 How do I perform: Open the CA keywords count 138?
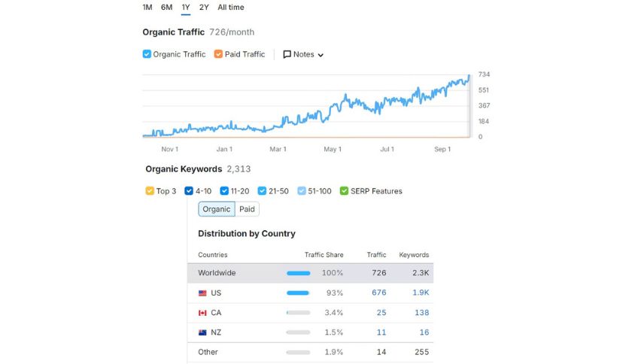(421, 312)
